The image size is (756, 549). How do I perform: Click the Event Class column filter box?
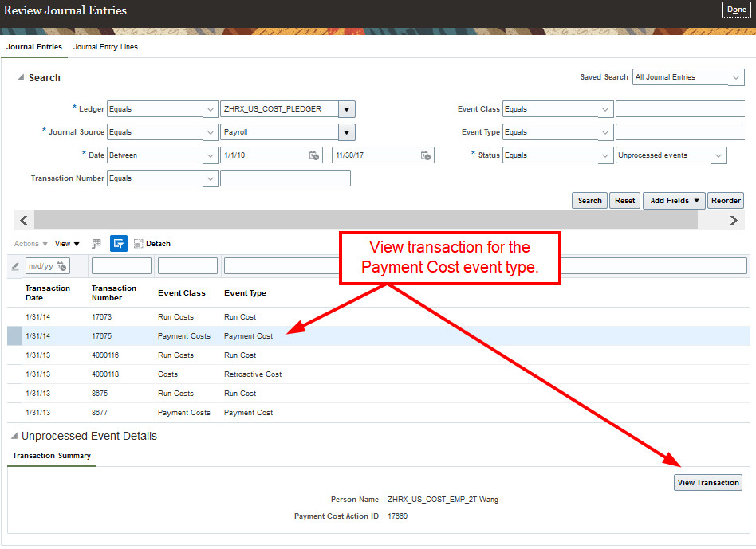(187, 266)
